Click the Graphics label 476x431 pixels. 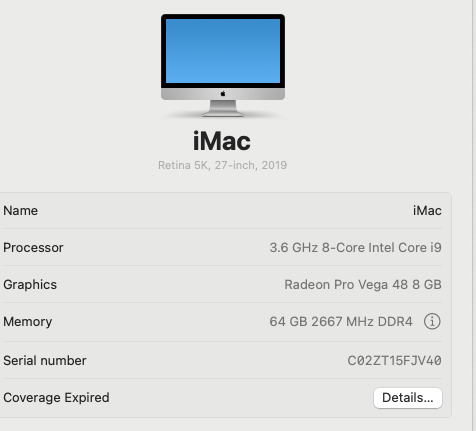pyautogui.click(x=30, y=285)
